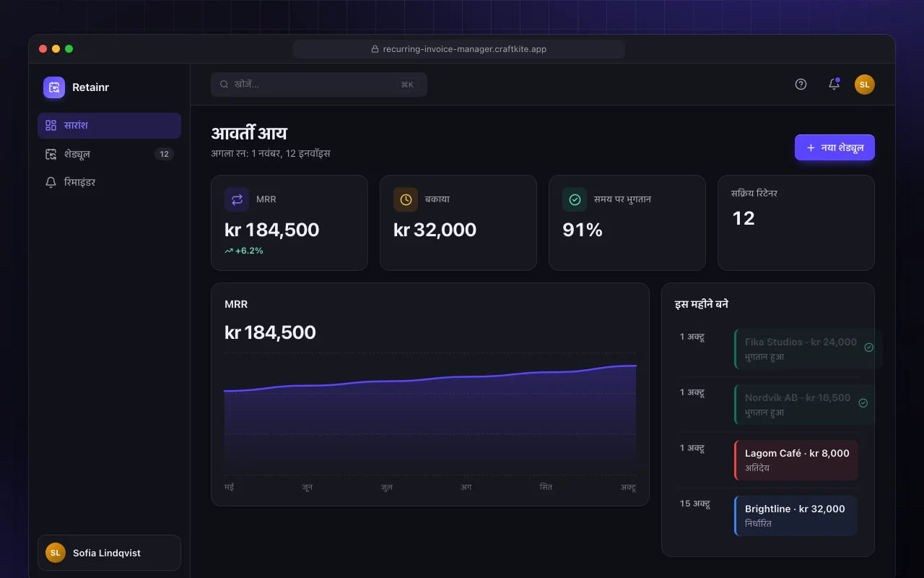
Task: Open Sofia Lindqvist profile card
Action: [109, 553]
